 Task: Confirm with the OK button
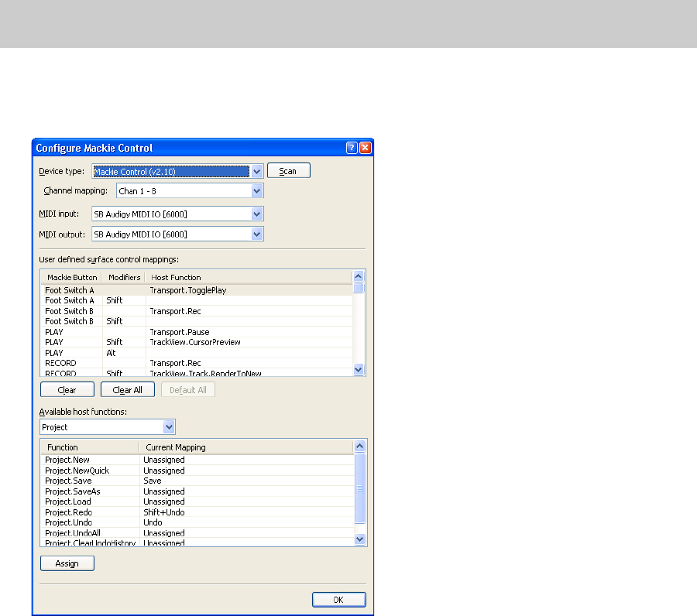tap(338, 600)
